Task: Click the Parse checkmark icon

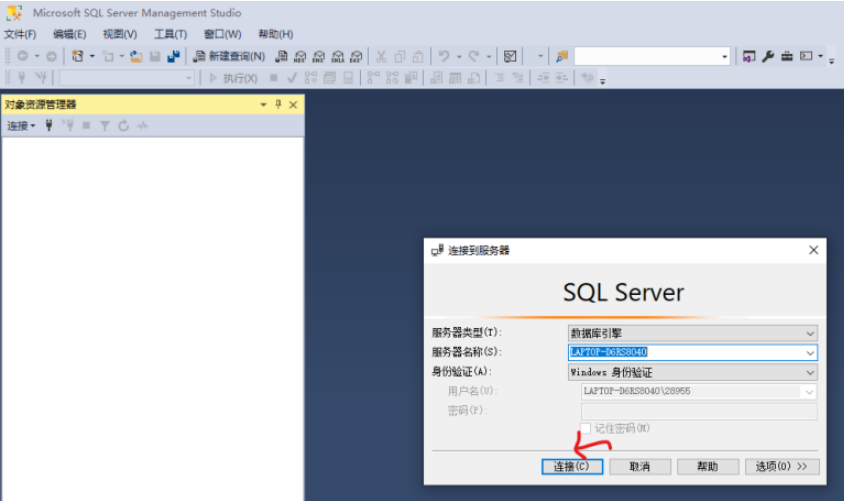Action: (x=292, y=78)
